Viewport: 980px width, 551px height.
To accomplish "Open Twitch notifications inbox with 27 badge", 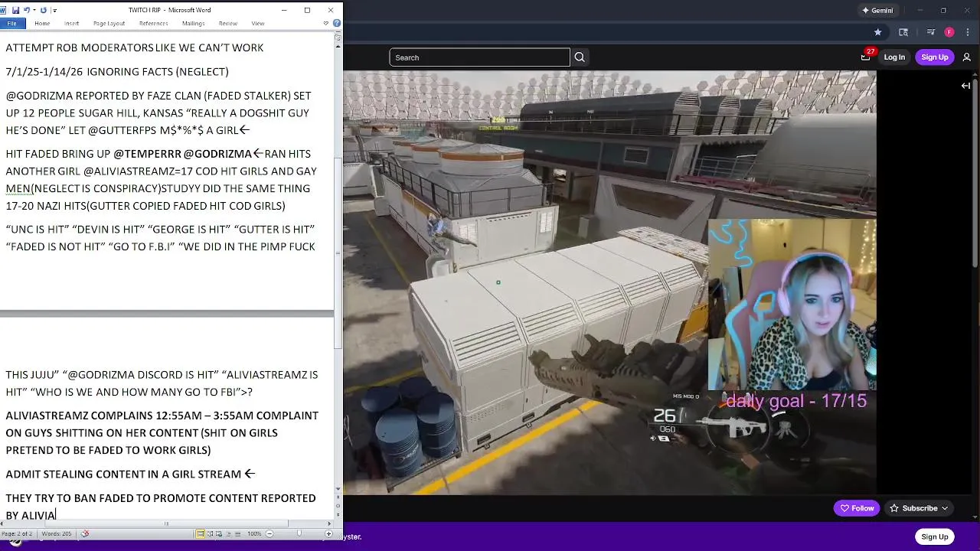I will point(866,57).
